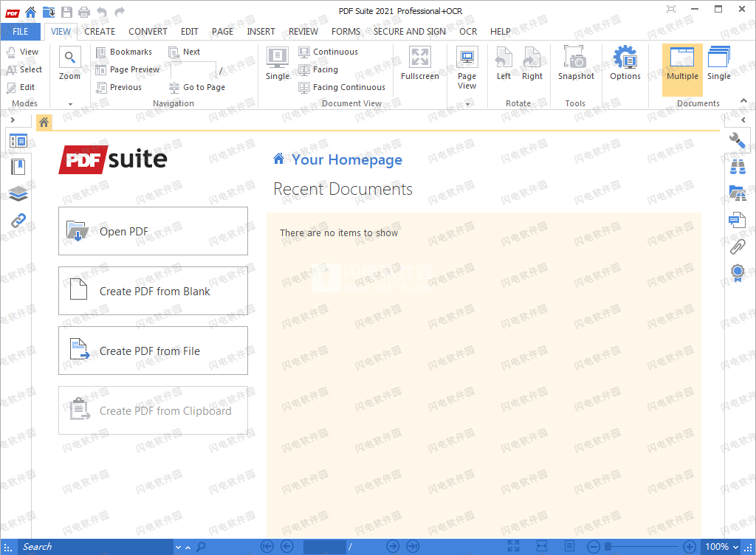Screen dimensions: 756x555
Task: Go to Previous page
Action: 119,87
